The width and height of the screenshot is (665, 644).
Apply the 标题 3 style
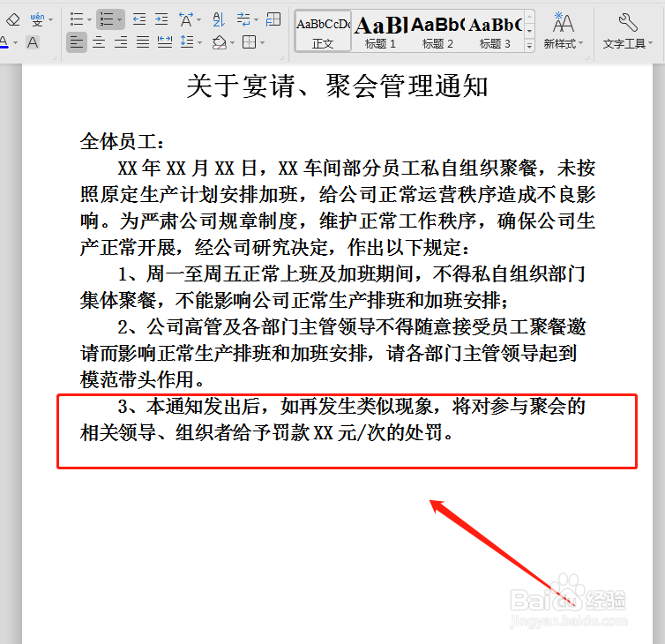click(x=495, y=32)
